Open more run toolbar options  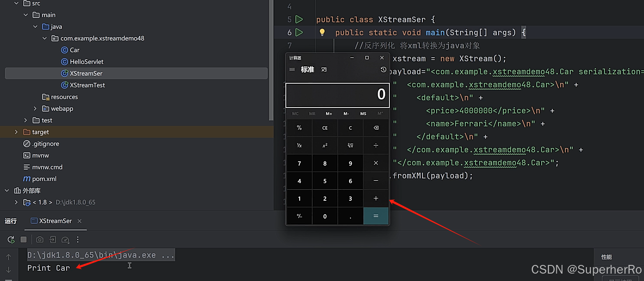[x=78, y=239]
